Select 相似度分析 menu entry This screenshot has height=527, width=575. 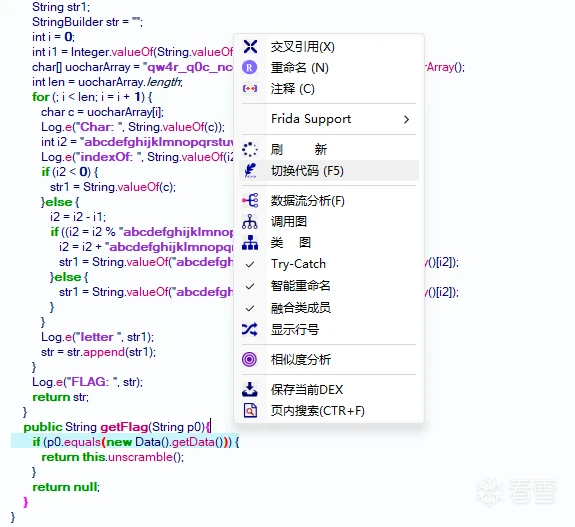(x=329, y=359)
